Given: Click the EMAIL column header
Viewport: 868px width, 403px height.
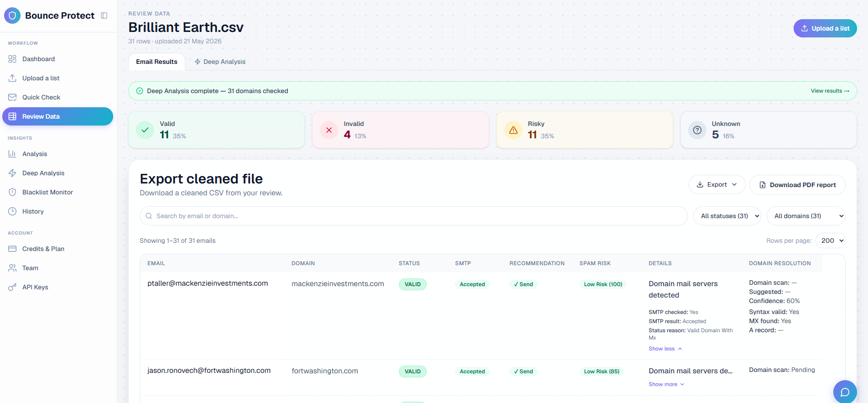Looking at the screenshot, I should (x=156, y=263).
